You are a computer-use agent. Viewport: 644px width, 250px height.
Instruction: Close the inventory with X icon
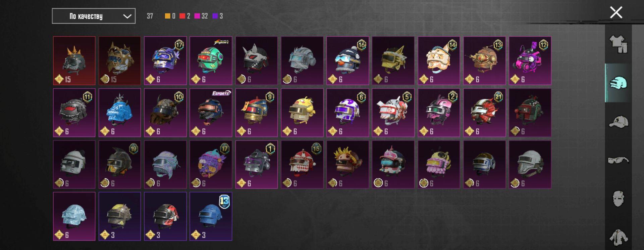[x=616, y=12]
